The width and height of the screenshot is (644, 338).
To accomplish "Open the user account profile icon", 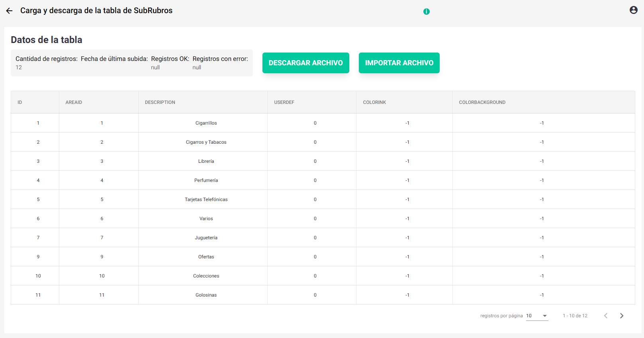I will coord(634,10).
